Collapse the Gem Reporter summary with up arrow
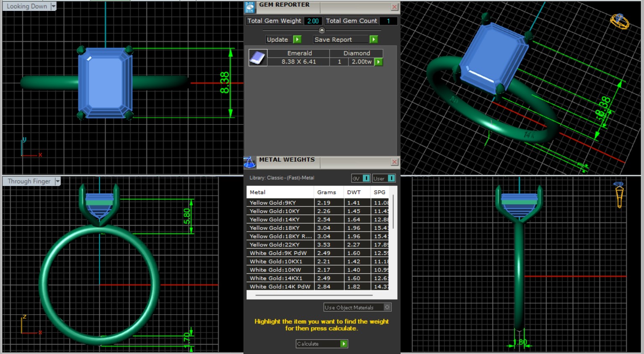 pos(322,30)
